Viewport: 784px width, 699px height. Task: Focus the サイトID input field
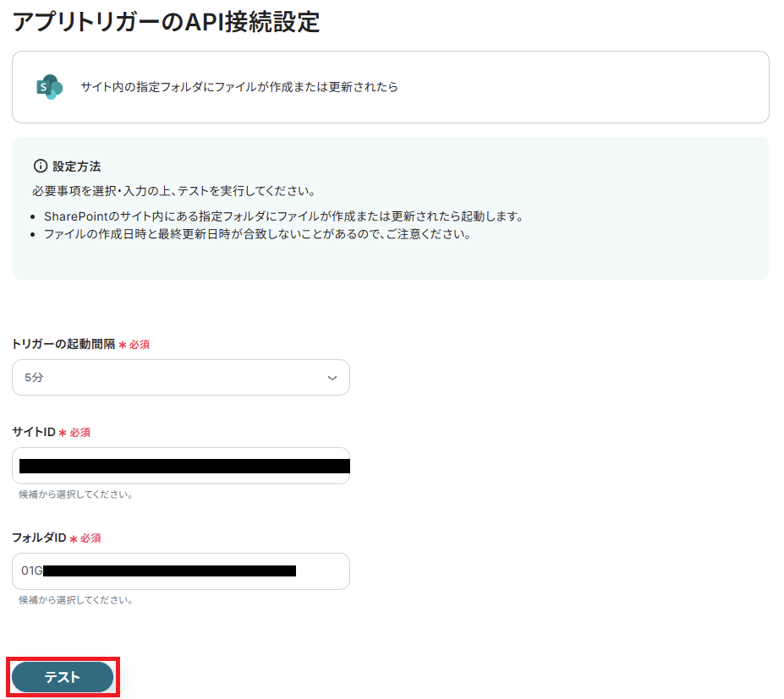(181, 466)
